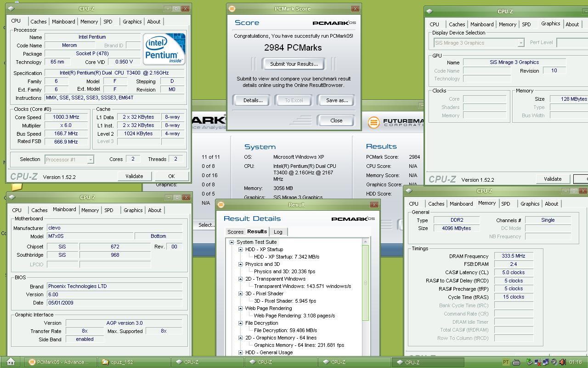Collapse the File Decryption node
The height and width of the screenshot is (368, 588).
tap(240, 323)
